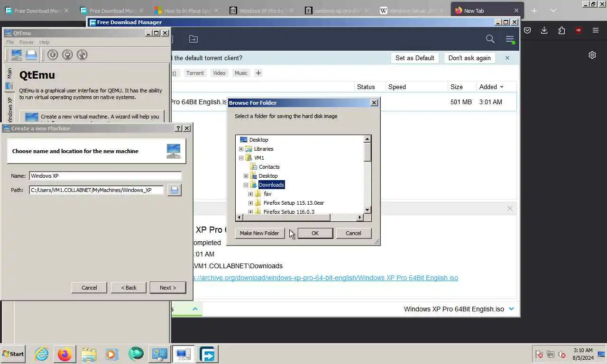The height and width of the screenshot is (364, 607).
Task: Click the stop machine toolbar icon in QtEmu
Action: [x=67, y=55]
